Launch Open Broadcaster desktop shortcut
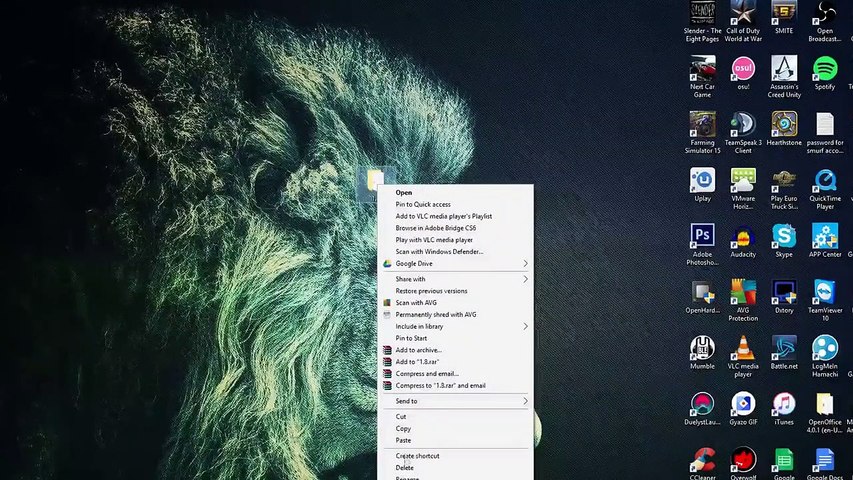Screen dimensions: 853x480 tap(825, 22)
